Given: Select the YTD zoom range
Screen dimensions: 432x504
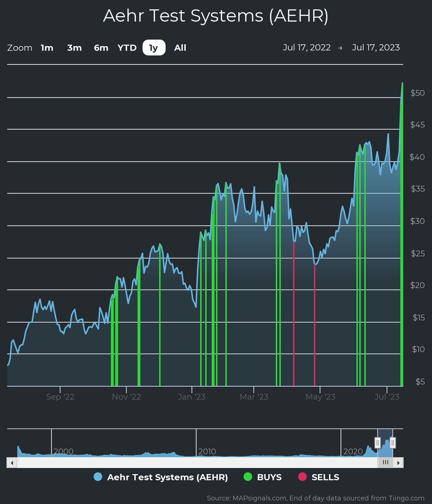Looking at the screenshot, I should coord(127,48).
